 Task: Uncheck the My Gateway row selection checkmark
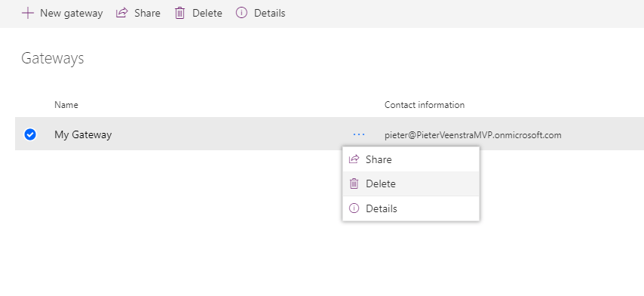point(30,134)
